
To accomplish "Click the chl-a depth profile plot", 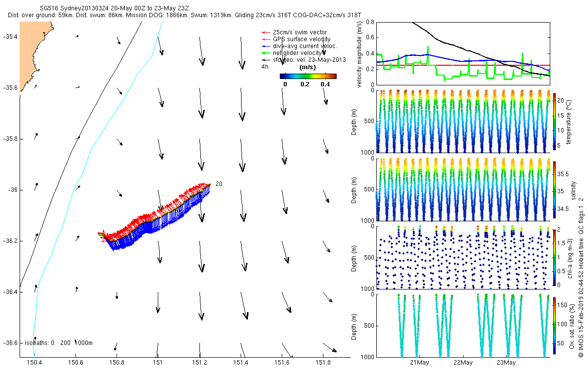I will tap(464, 258).
